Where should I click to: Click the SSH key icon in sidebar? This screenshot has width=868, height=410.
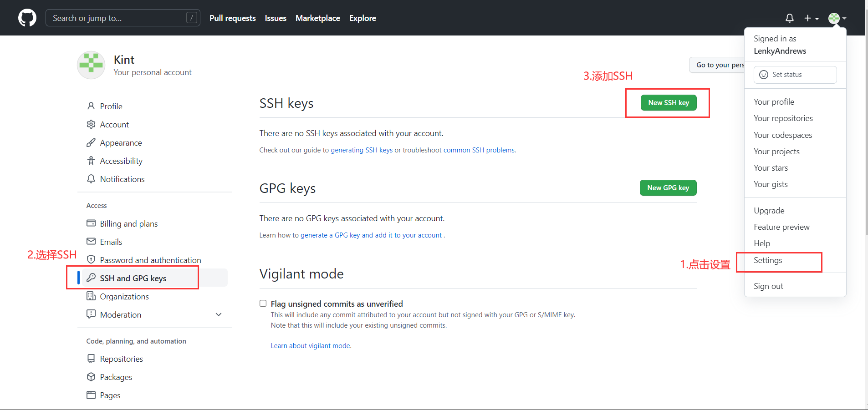click(91, 278)
